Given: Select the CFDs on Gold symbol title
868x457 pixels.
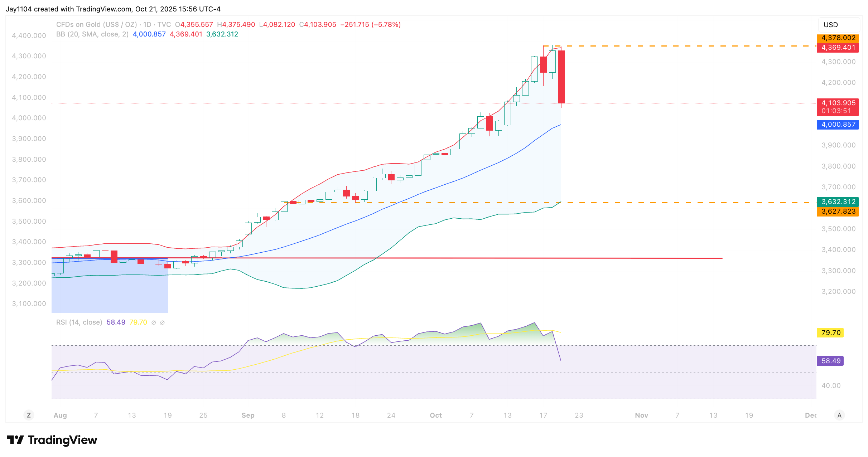Looking at the screenshot, I should (x=96, y=25).
